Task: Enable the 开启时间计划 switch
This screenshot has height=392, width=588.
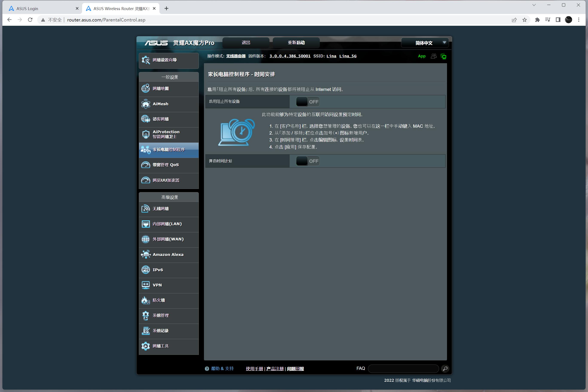Action: coord(308,161)
